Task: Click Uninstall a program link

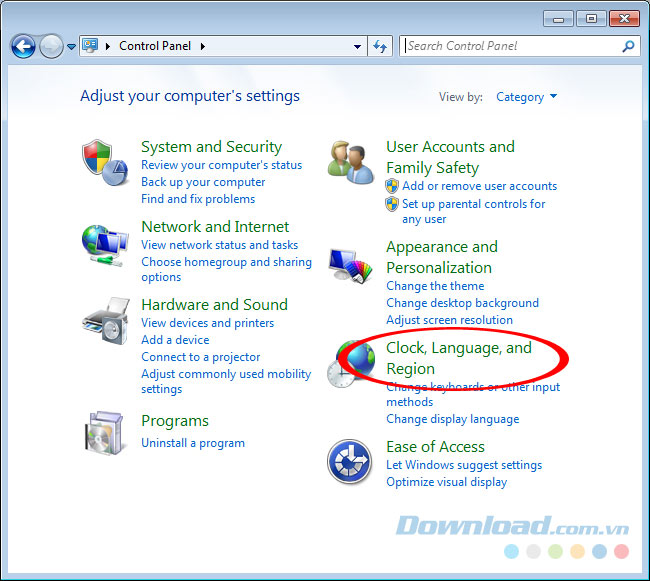Action: (x=193, y=443)
